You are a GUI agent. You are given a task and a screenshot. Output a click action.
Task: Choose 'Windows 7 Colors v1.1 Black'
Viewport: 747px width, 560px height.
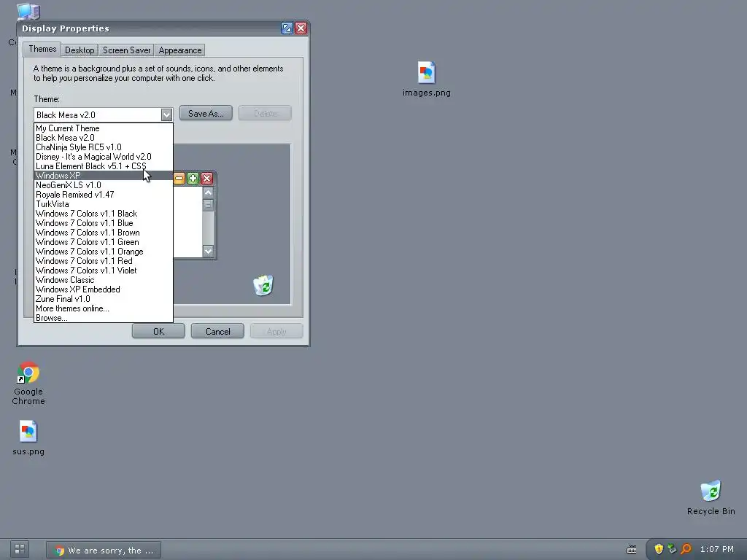coord(104,214)
